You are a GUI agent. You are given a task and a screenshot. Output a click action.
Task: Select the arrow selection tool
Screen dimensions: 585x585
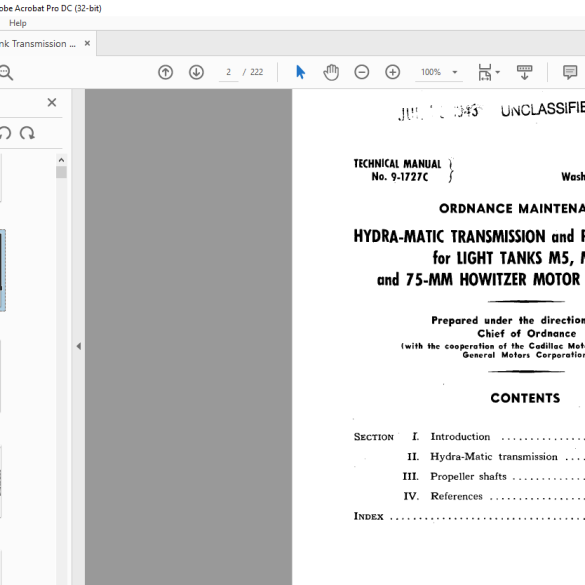click(x=300, y=72)
